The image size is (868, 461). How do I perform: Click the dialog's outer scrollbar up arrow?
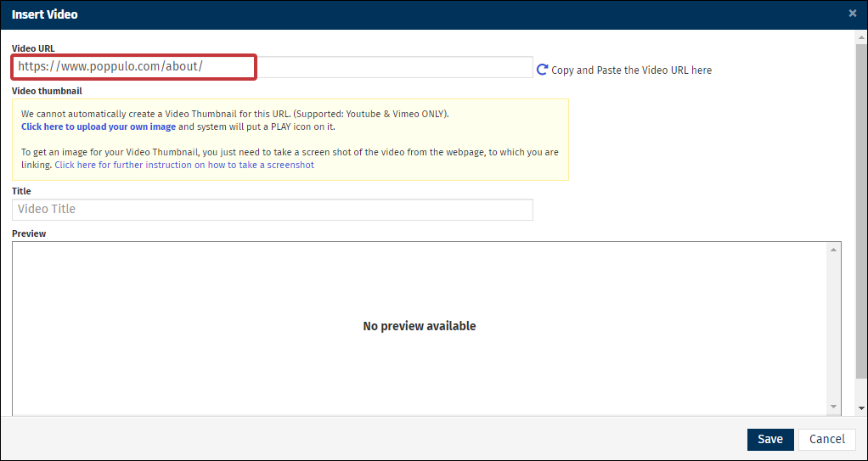(861, 37)
